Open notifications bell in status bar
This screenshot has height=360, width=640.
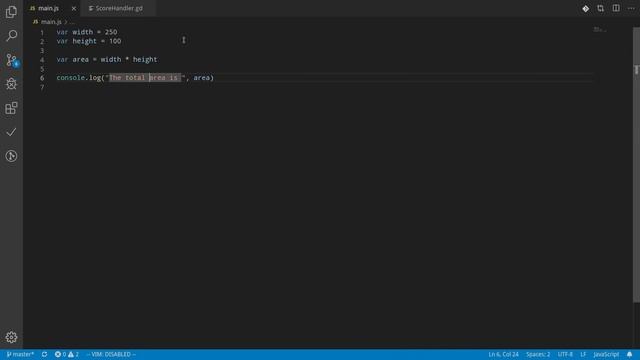point(629,354)
